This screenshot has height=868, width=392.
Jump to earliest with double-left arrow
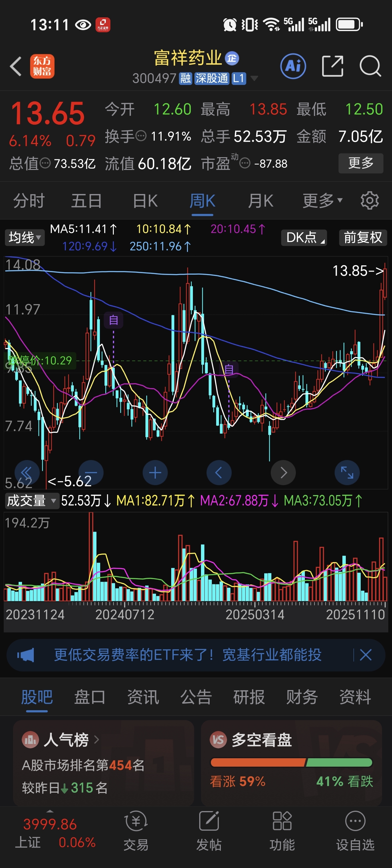click(x=27, y=472)
